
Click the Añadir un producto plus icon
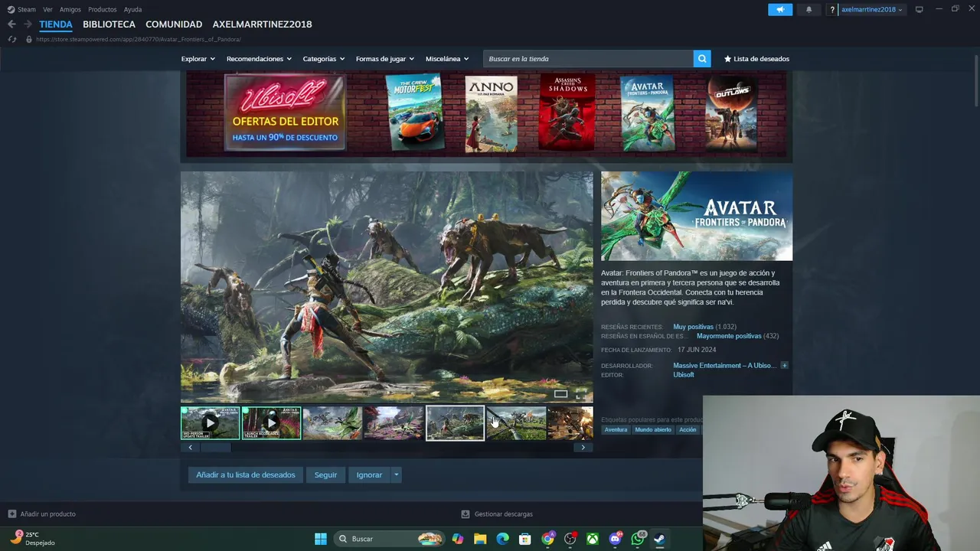(11, 514)
